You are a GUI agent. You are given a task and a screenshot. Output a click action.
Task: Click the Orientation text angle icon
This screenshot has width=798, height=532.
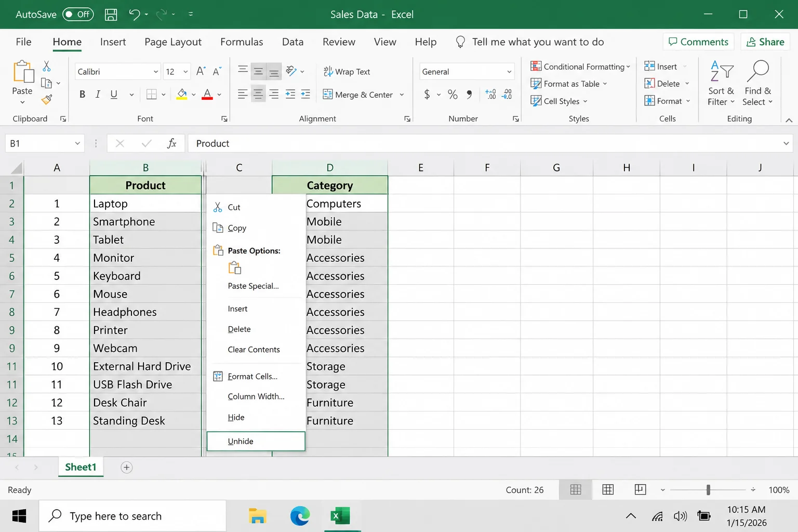point(291,71)
